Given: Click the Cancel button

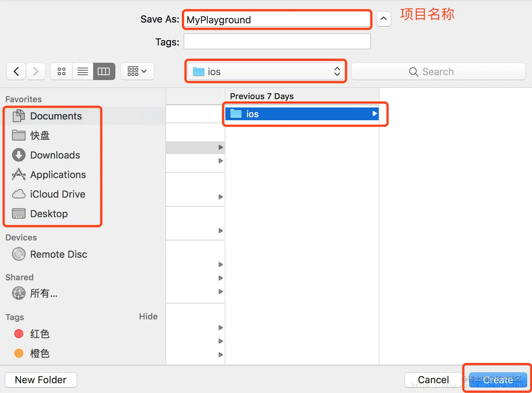Looking at the screenshot, I should click(x=433, y=380).
